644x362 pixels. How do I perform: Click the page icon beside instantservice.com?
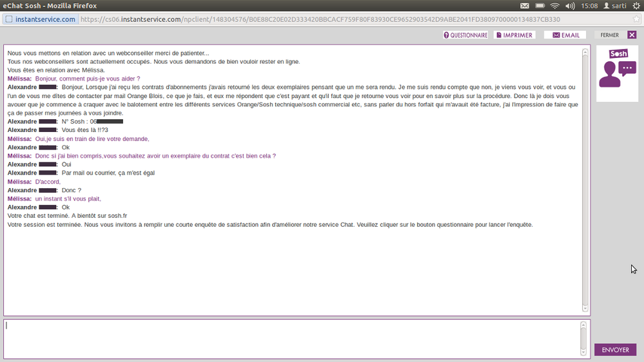click(x=8, y=19)
